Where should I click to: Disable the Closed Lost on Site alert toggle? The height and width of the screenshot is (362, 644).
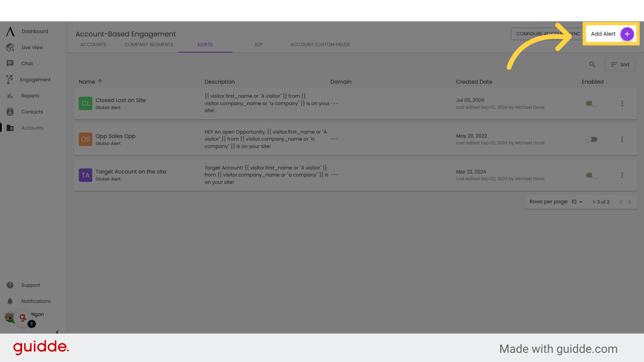592,104
